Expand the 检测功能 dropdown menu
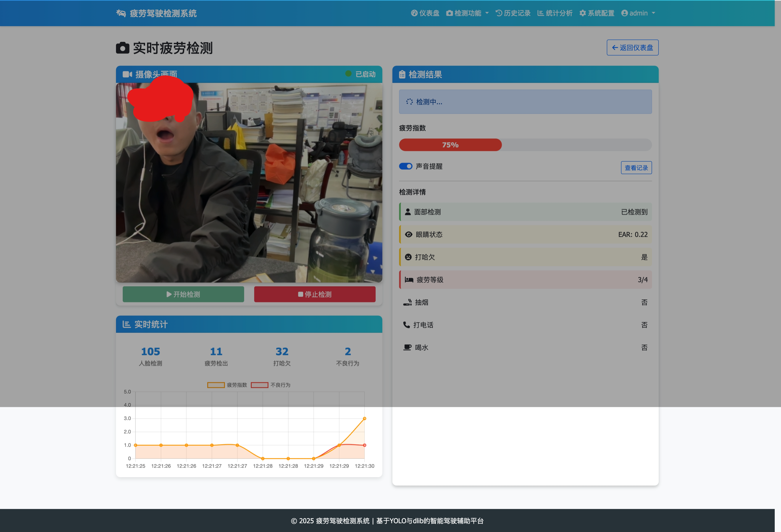 (468, 13)
